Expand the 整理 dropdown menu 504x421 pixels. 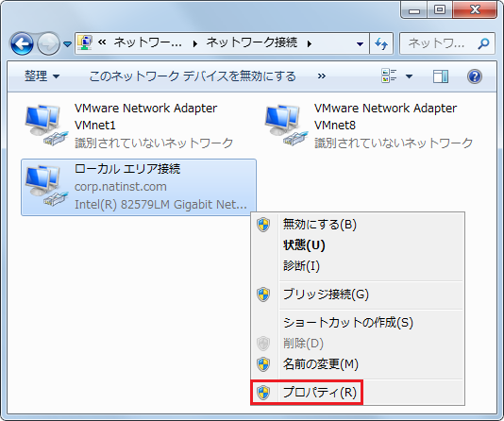pos(42,76)
